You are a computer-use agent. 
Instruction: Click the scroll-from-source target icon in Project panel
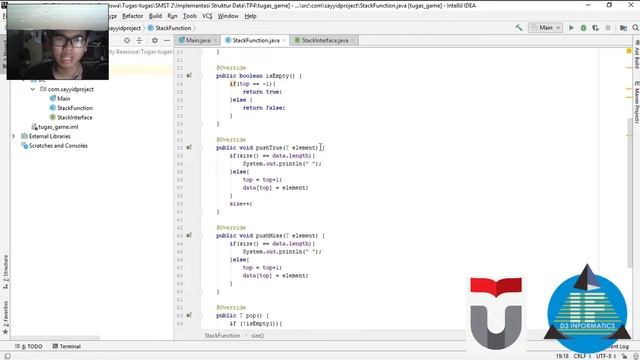(127, 40)
